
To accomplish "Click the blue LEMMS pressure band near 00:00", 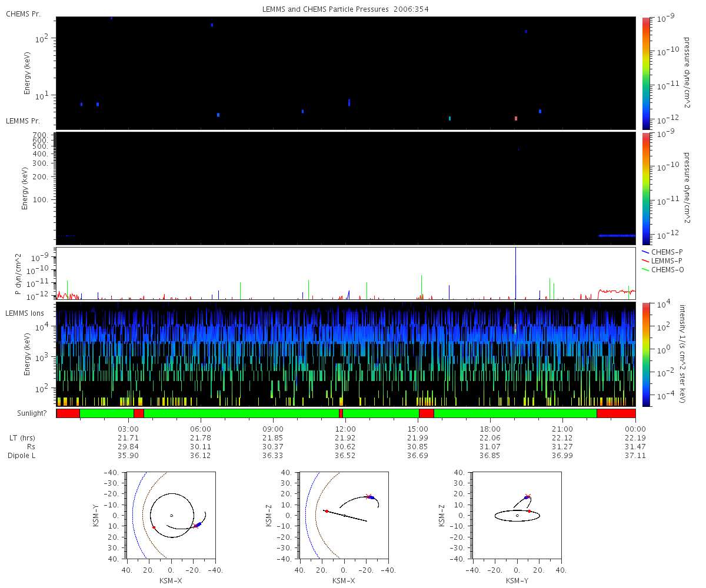I will (617, 235).
